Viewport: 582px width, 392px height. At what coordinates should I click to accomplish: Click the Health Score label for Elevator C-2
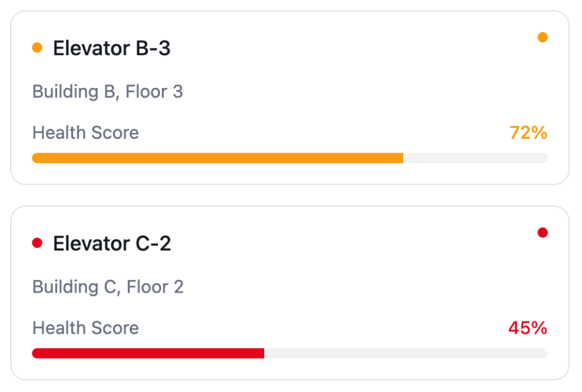[x=85, y=328]
